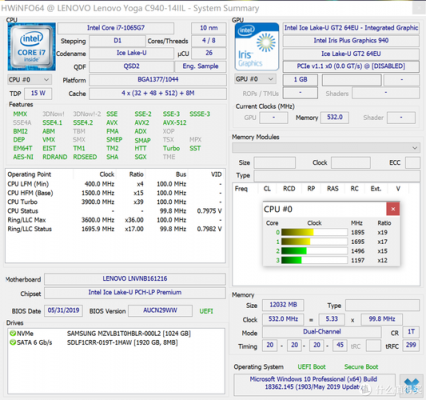Screen dimensions: 426x400
Task: Click Core 2 clock bar
Action: click(314, 251)
